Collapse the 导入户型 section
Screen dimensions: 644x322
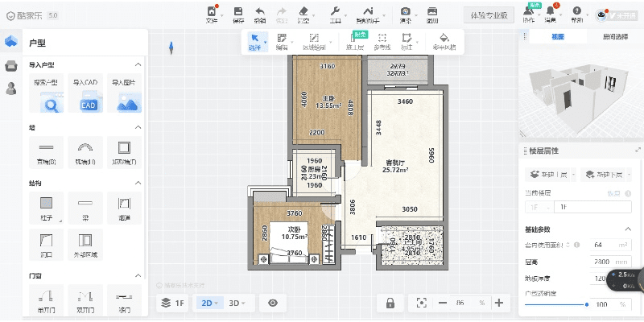click(x=137, y=64)
